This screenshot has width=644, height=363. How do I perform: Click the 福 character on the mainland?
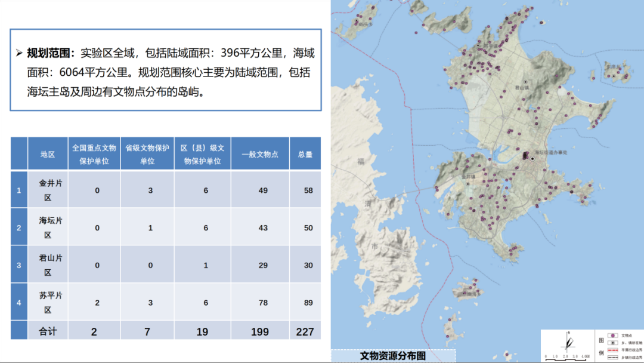361,161
